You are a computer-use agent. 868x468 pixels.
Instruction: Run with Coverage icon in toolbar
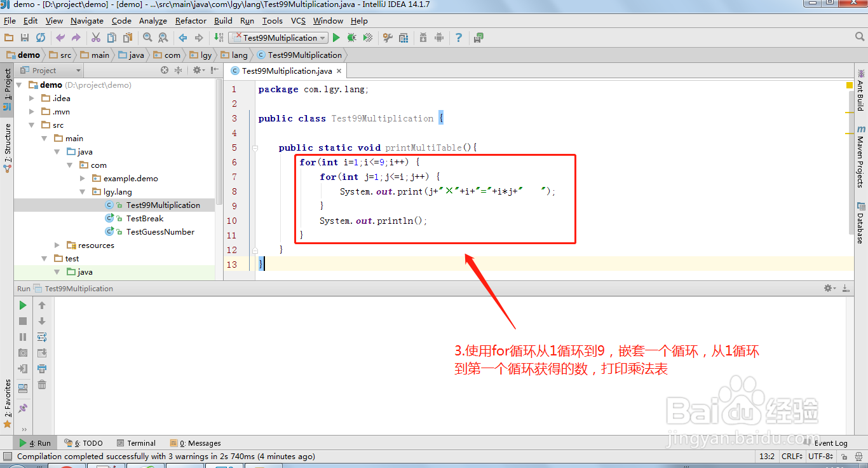pos(368,38)
